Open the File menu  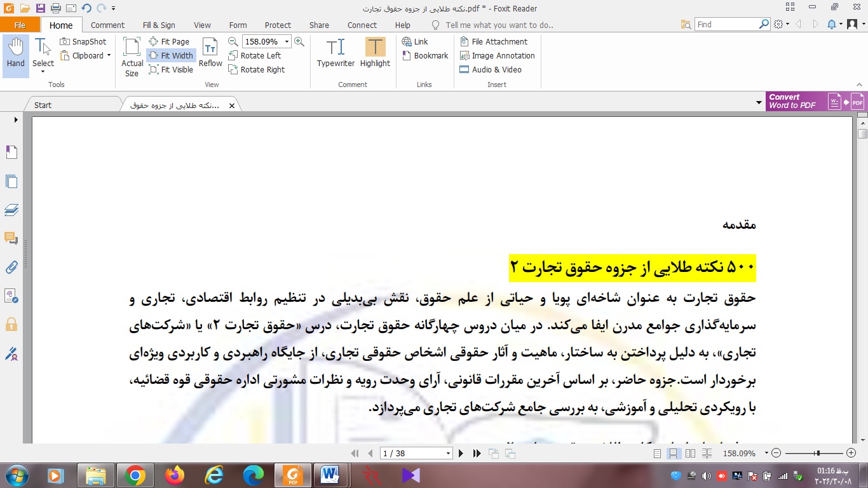click(x=20, y=25)
